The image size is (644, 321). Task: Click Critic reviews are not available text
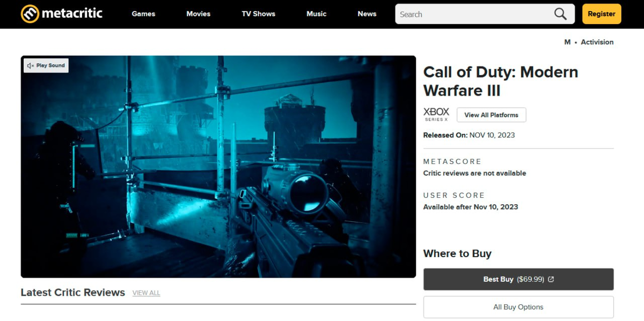(474, 173)
